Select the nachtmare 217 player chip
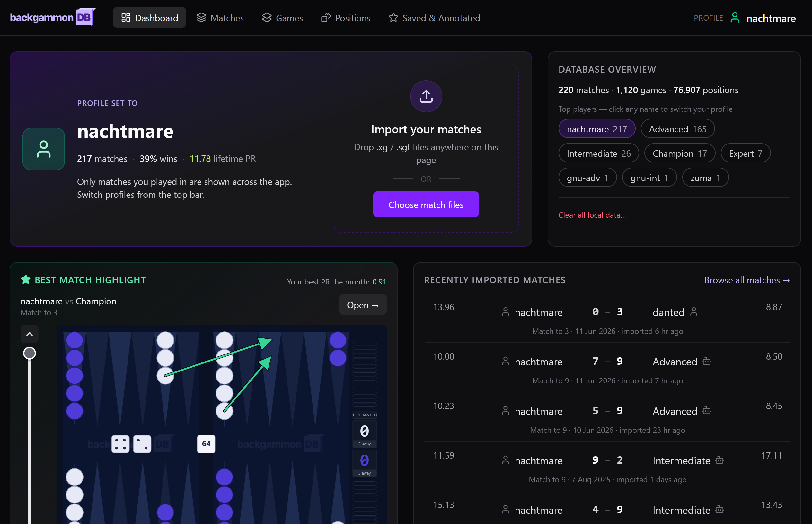Image resolution: width=812 pixels, height=524 pixels. pyautogui.click(x=596, y=129)
